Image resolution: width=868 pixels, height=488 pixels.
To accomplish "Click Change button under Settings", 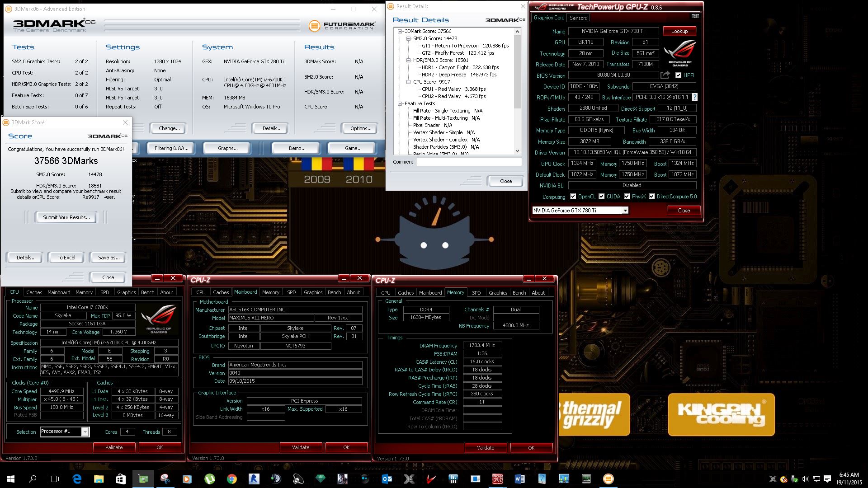I will pos(169,128).
